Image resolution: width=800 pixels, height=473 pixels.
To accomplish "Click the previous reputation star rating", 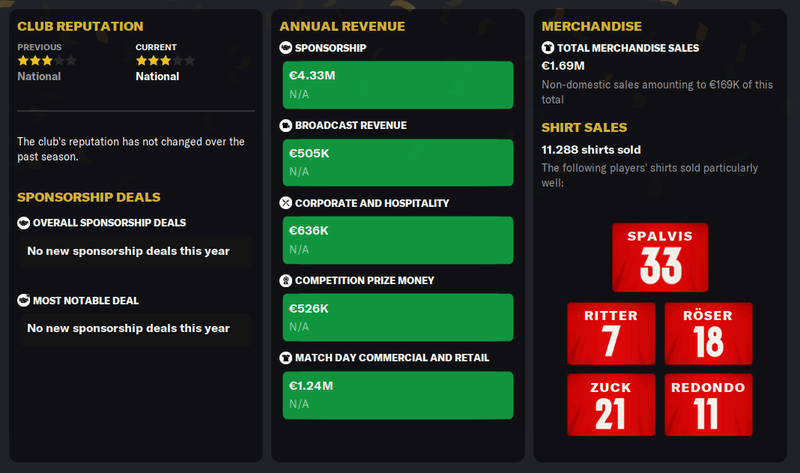I will (47, 61).
